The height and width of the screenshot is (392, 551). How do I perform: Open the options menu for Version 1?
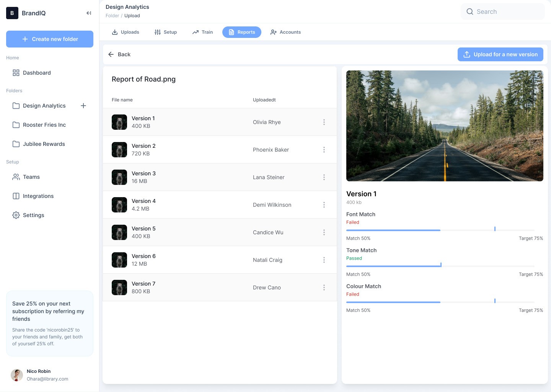pyautogui.click(x=324, y=122)
